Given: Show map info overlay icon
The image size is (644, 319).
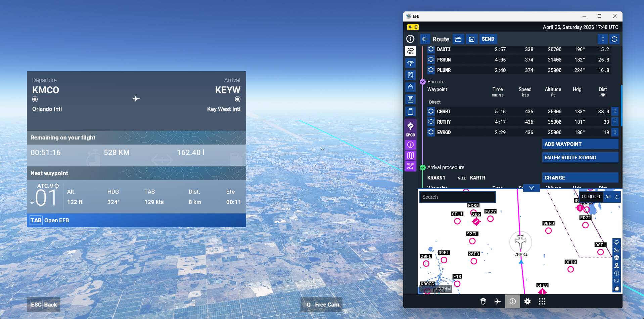Looking at the screenshot, I should [616, 273].
